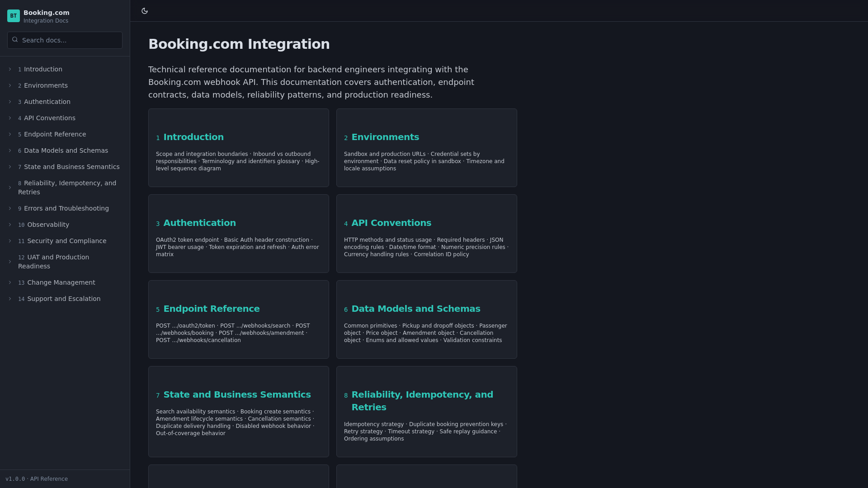The width and height of the screenshot is (868, 488).
Task: Click Authentication card description about OAuth2 token
Action: 238,247
